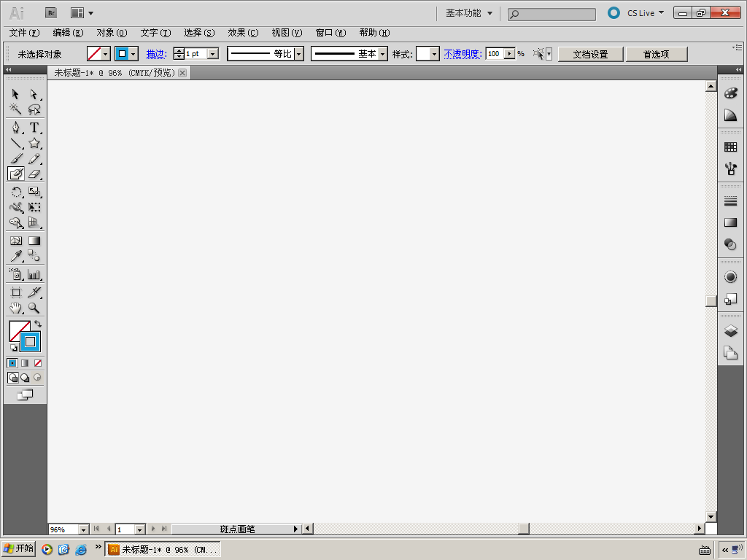Open 基本功能 workspace switcher

(x=469, y=13)
